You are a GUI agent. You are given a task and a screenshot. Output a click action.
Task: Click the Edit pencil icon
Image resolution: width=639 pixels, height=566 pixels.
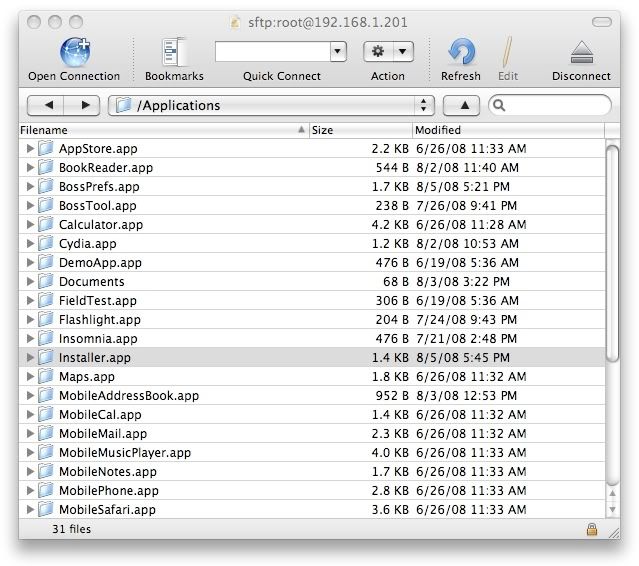point(507,52)
